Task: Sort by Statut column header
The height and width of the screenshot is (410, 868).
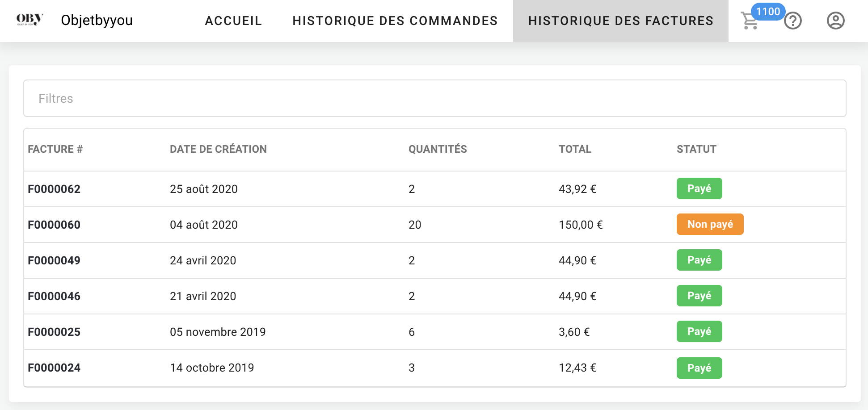Action: [x=696, y=149]
